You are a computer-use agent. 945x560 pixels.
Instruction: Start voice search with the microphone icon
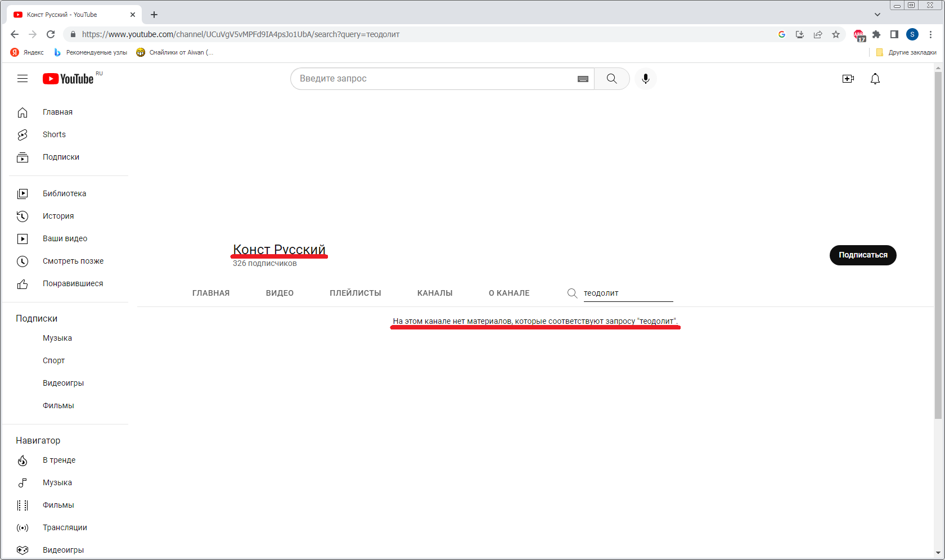(645, 79)
